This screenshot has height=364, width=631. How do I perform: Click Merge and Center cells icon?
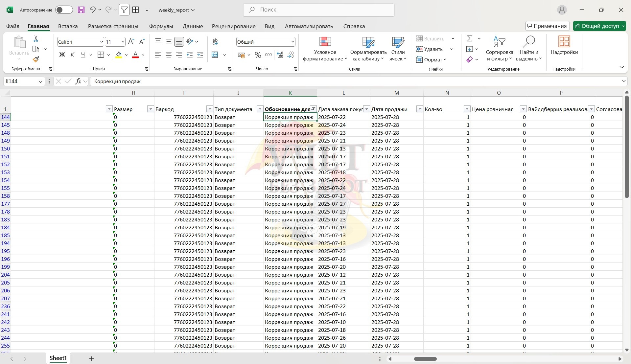(x=215, y=55)
